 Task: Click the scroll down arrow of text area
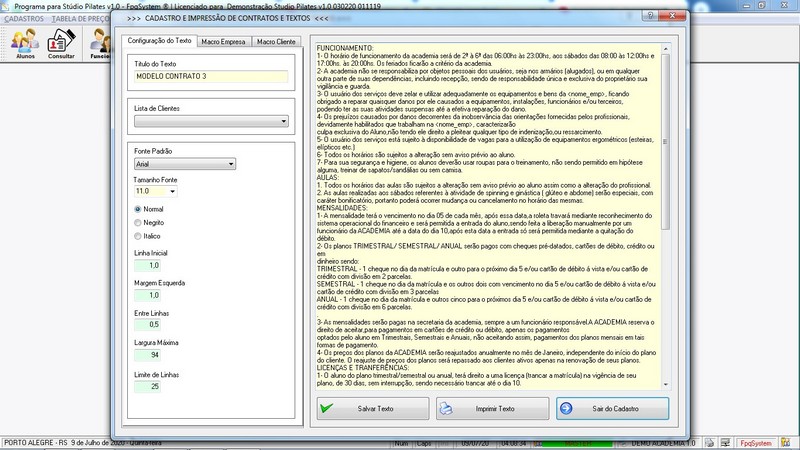point(665,384)
